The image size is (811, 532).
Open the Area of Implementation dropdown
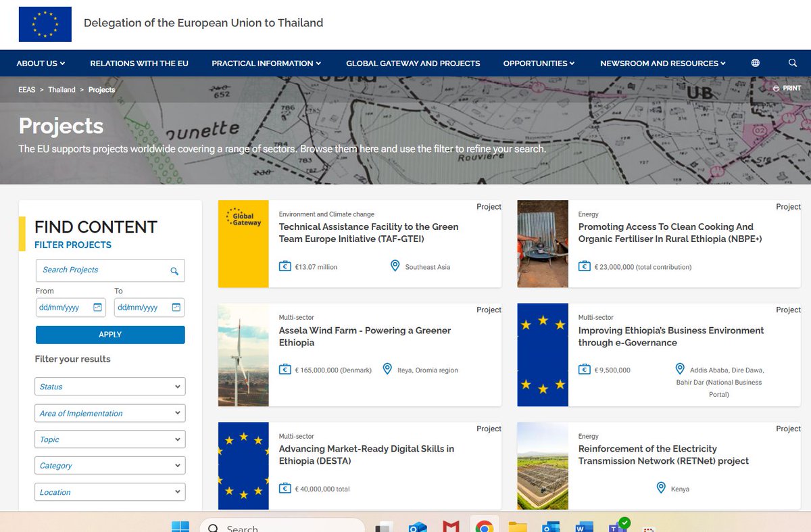click(109, 412)
